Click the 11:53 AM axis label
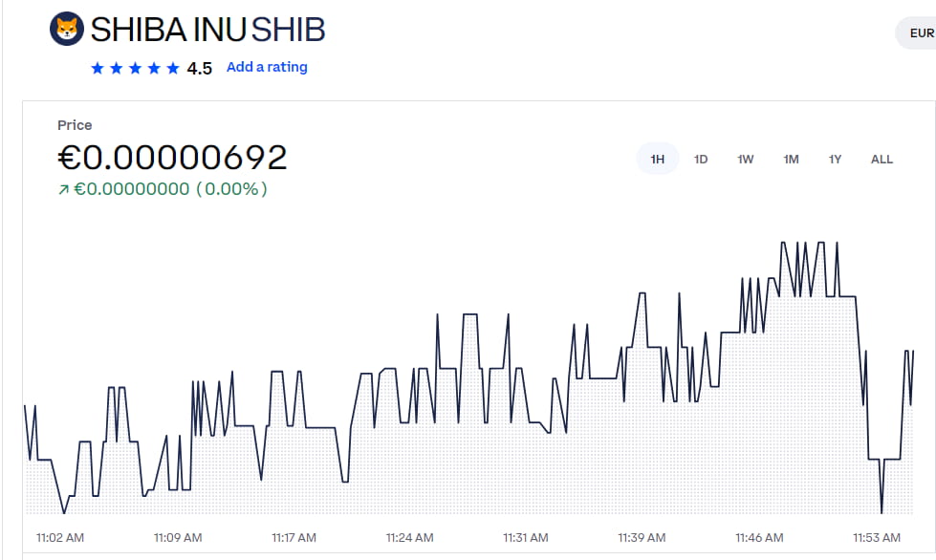The height and width of the screenshot is (560, 936). pos(877,537)
